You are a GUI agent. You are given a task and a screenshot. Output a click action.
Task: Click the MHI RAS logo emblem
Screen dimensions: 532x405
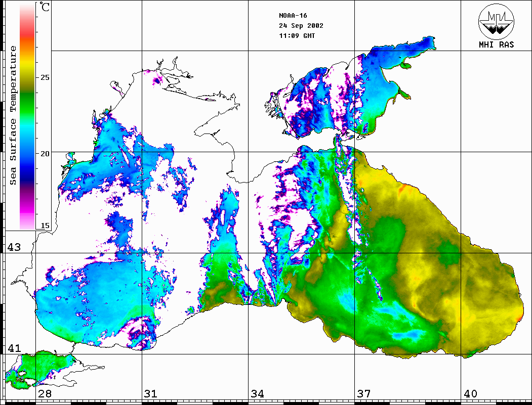click(497, 21)
